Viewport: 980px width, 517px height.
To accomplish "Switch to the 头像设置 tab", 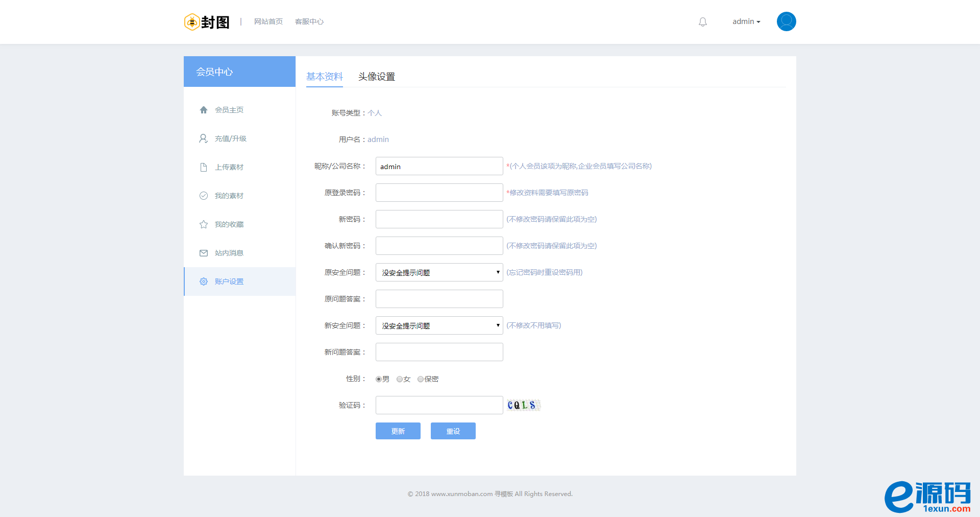I will click(376, 77).
